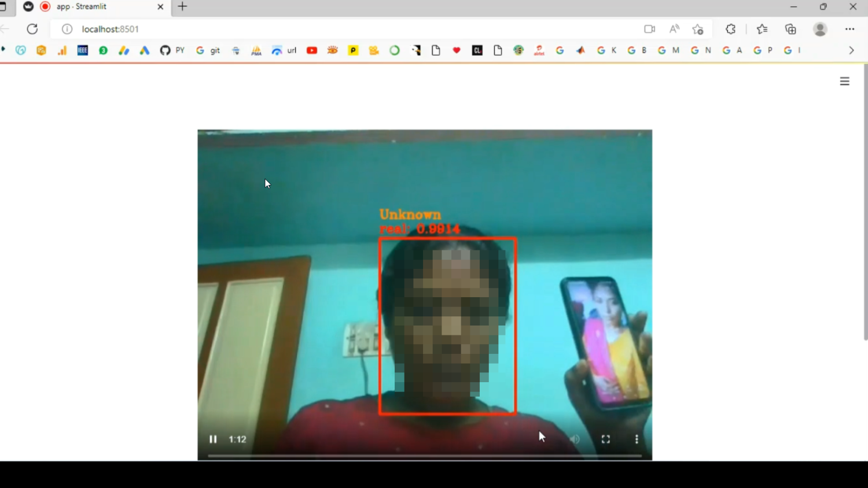
Task: Open the black CL bookmark
Action: point(477,50)
